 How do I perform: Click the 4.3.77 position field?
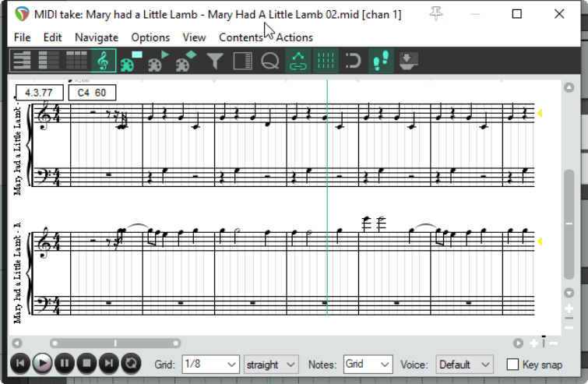pyautogui.click(x=40, y=93)
